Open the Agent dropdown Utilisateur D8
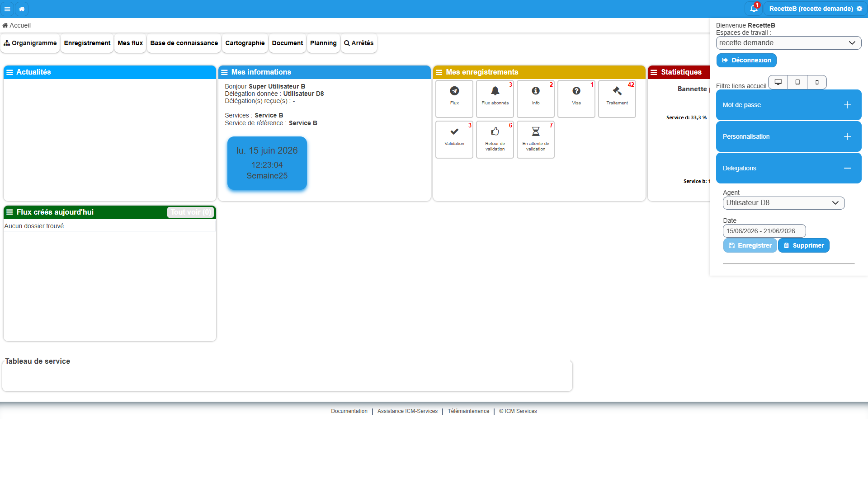The height and width of the screenshot is (488, 868). [783, 203]
